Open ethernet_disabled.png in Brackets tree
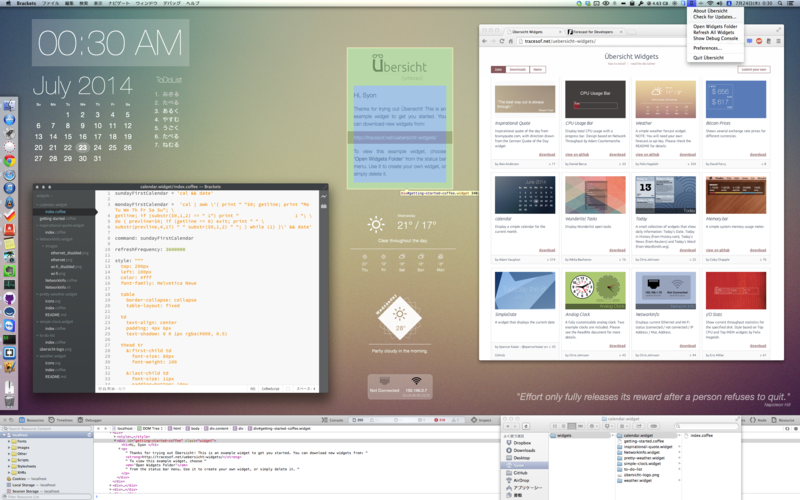 69,253
